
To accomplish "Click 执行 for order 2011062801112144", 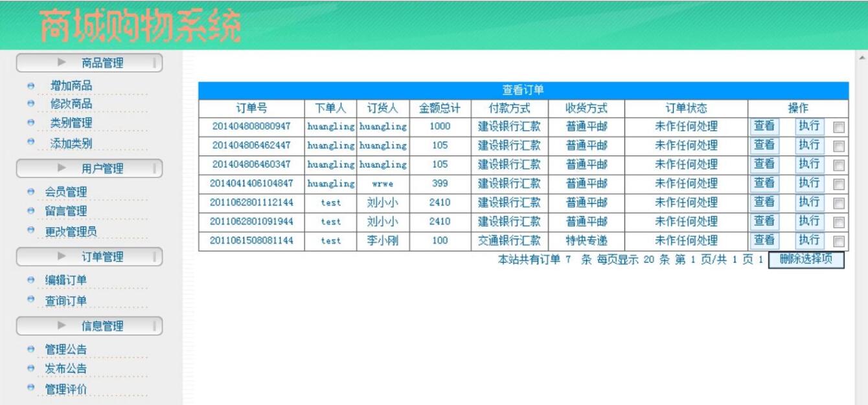I will click(810, 202).
